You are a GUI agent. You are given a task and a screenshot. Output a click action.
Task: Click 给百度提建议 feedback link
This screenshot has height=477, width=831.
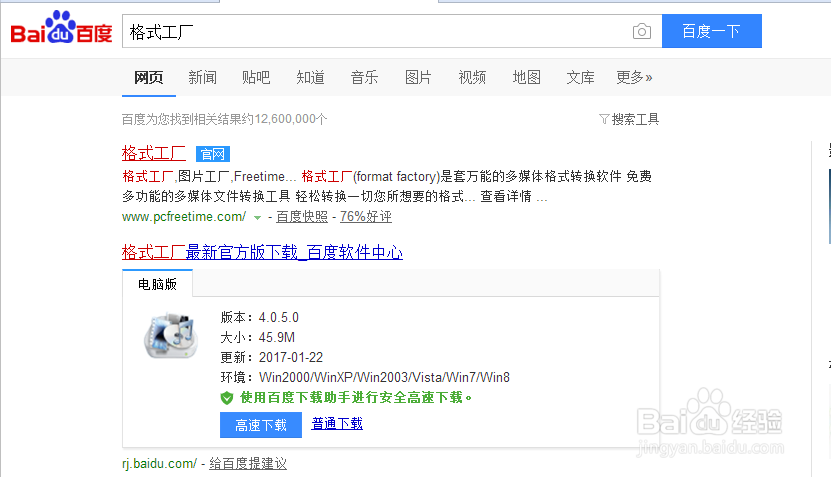pyautogui.click(x=248, y=464)
